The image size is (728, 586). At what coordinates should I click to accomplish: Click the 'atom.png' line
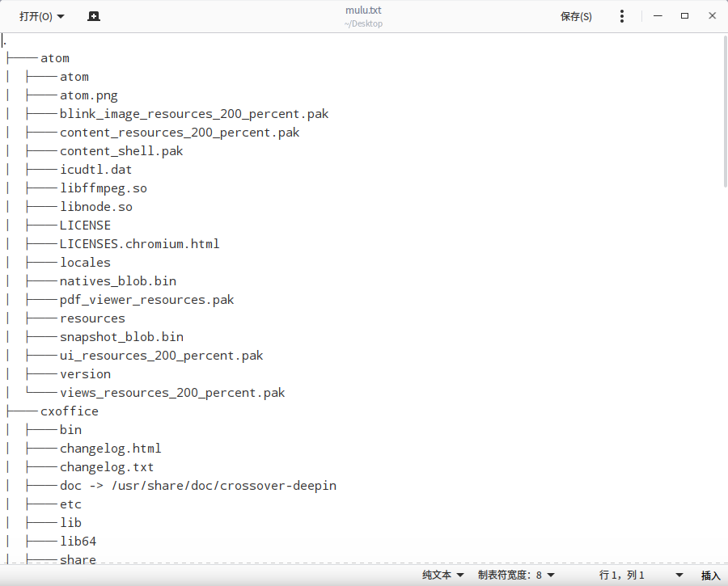pos(89,95)
